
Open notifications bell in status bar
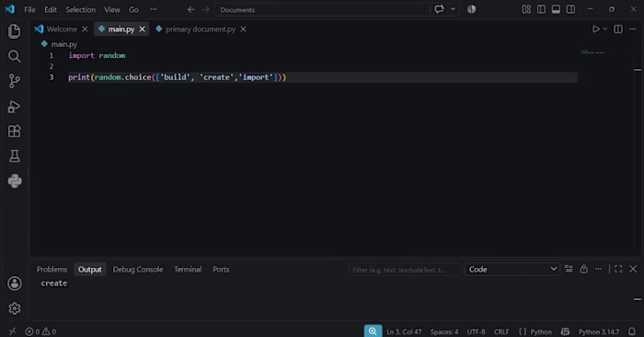tap(632, 331)
